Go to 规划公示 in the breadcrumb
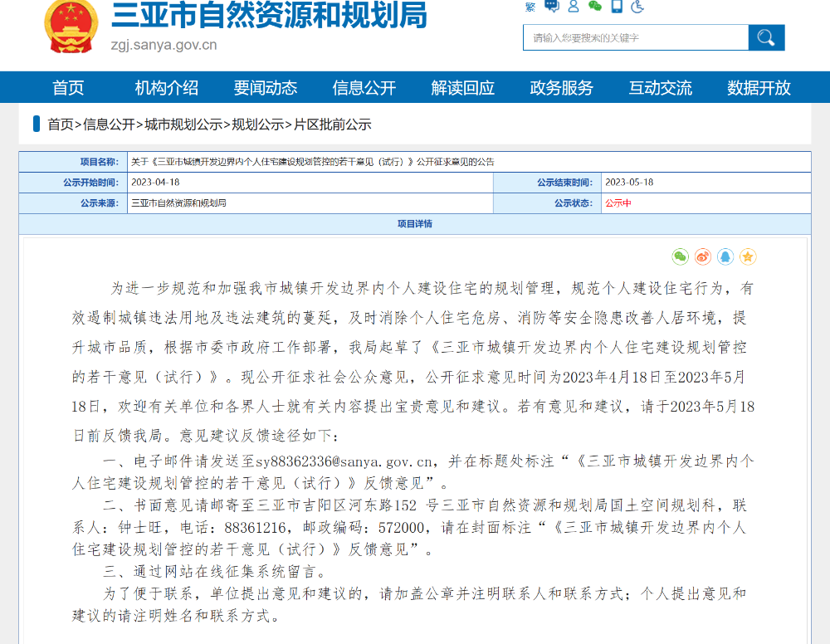 coord(258,124)
